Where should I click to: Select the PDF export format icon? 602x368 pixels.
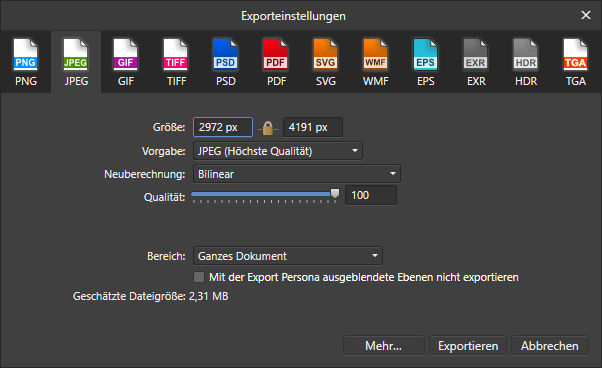(276, 62)
